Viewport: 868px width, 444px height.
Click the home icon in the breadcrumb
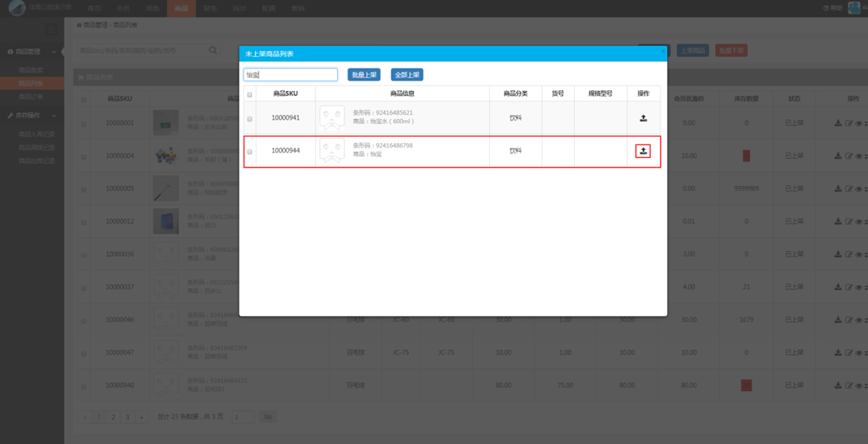pyautogui.click(x=78, y=25)
